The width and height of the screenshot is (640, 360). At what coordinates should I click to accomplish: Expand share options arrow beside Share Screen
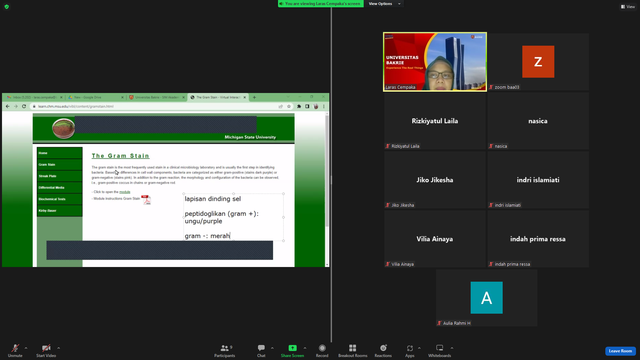point(305,348)
